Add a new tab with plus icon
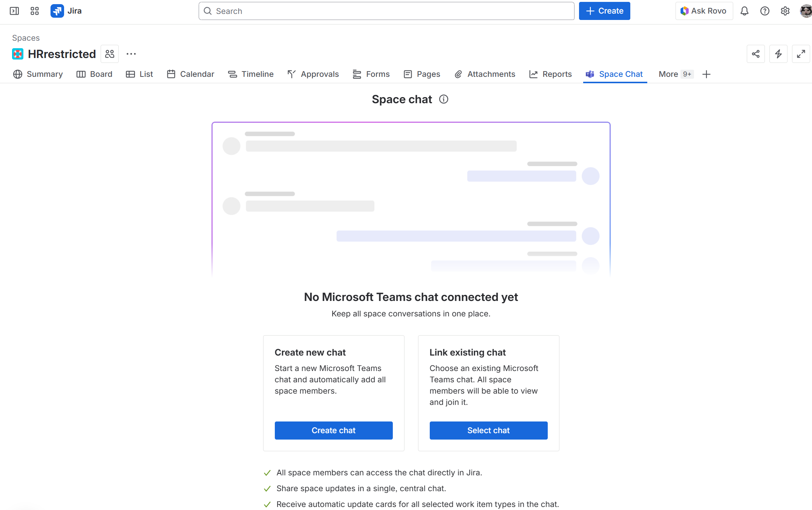The width and height of the screenshot is (812, 510). pos(706,74)
